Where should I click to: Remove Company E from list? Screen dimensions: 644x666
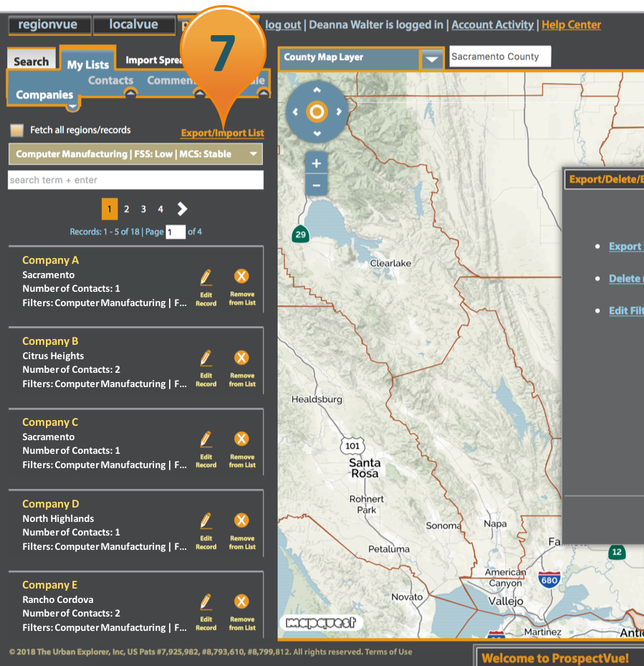(241, 601)
